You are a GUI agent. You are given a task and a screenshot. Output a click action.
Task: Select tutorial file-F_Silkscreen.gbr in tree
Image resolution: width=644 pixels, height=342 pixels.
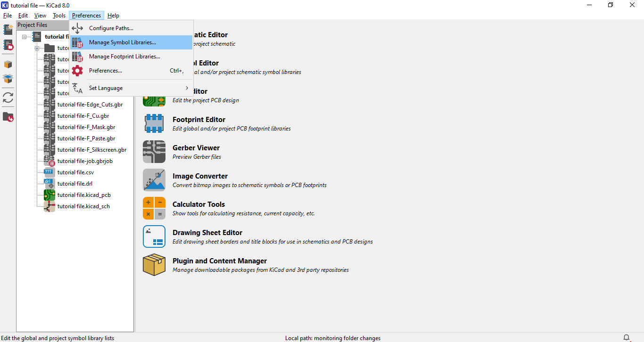tap(92, 150)
